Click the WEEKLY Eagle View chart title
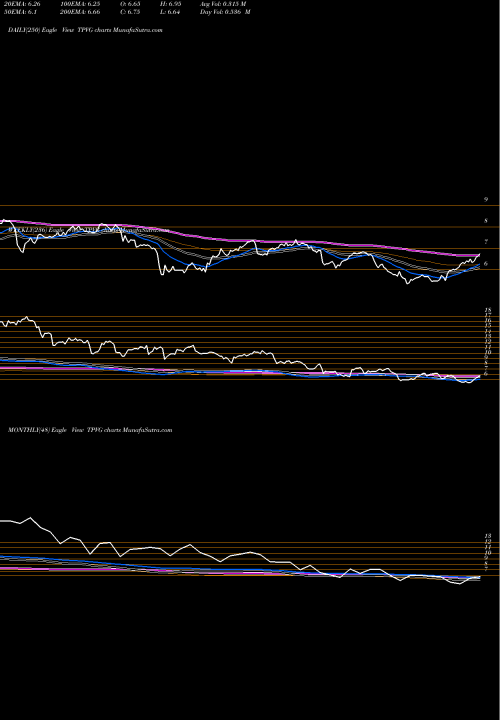 click(x=89, y=229)
